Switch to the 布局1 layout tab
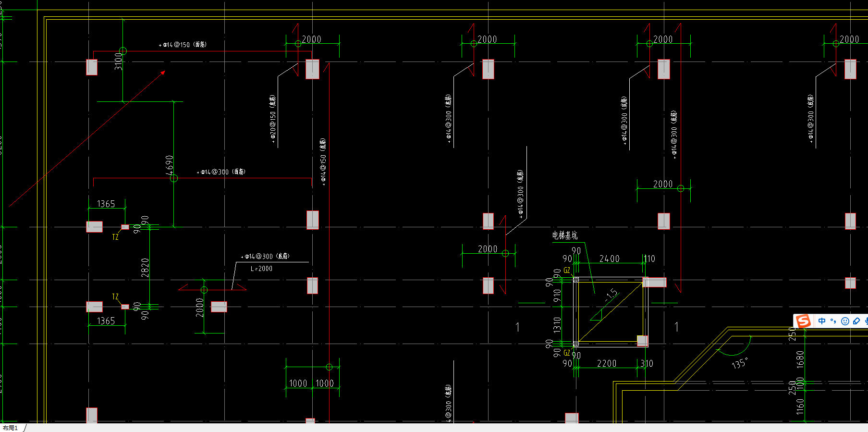 point(10,428)
